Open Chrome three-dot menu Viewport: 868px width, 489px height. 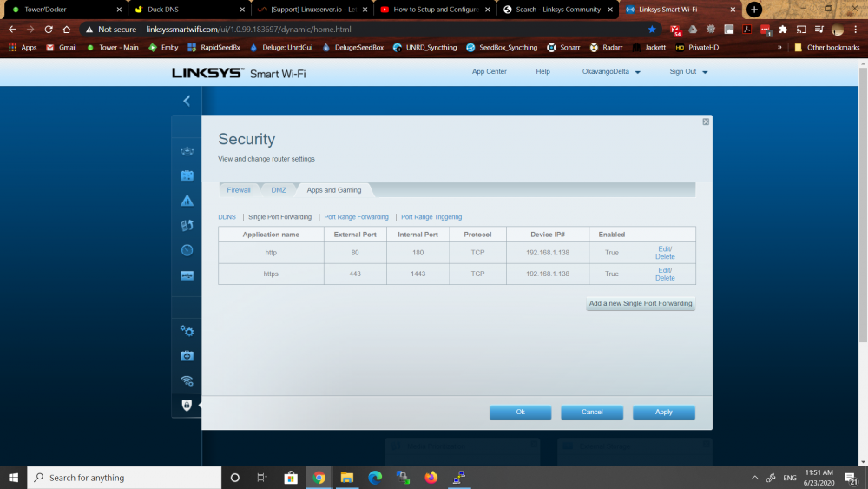(856, 30)
